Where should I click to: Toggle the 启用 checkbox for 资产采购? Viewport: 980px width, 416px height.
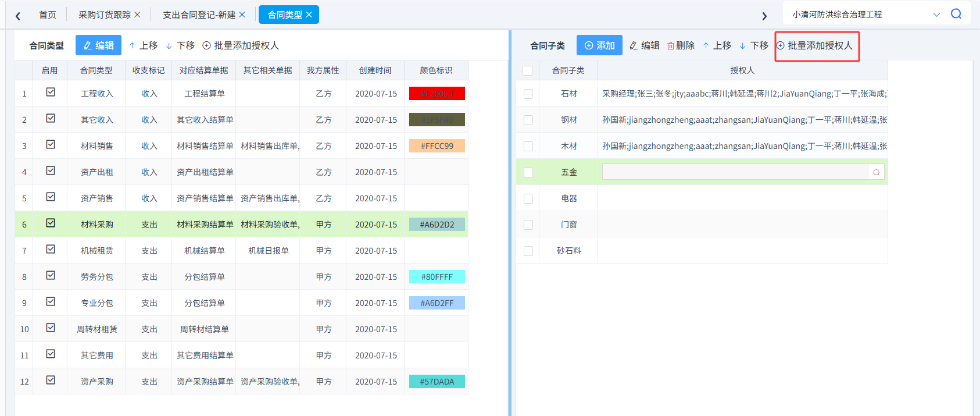(51, 380)
